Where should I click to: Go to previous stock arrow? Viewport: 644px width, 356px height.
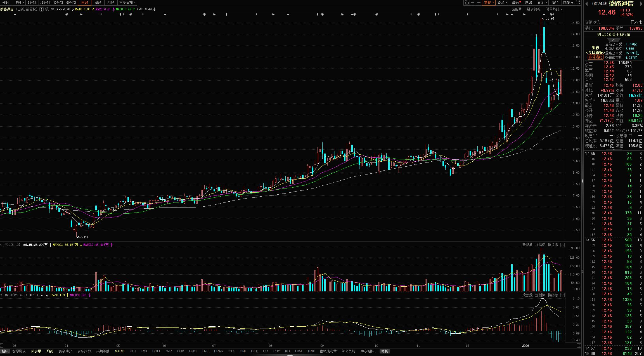[x=587, y=4]
